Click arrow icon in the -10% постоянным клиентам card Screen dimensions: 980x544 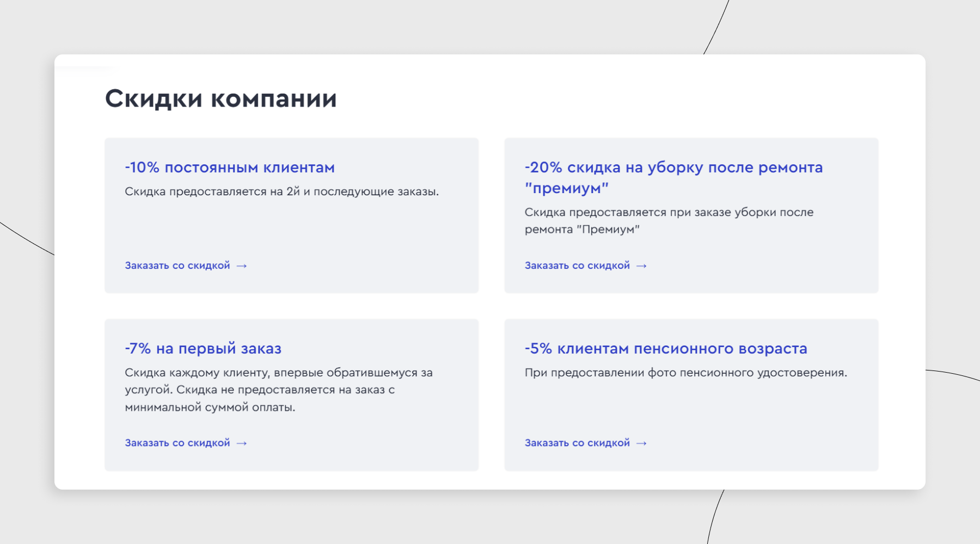(x=242, y=266)
